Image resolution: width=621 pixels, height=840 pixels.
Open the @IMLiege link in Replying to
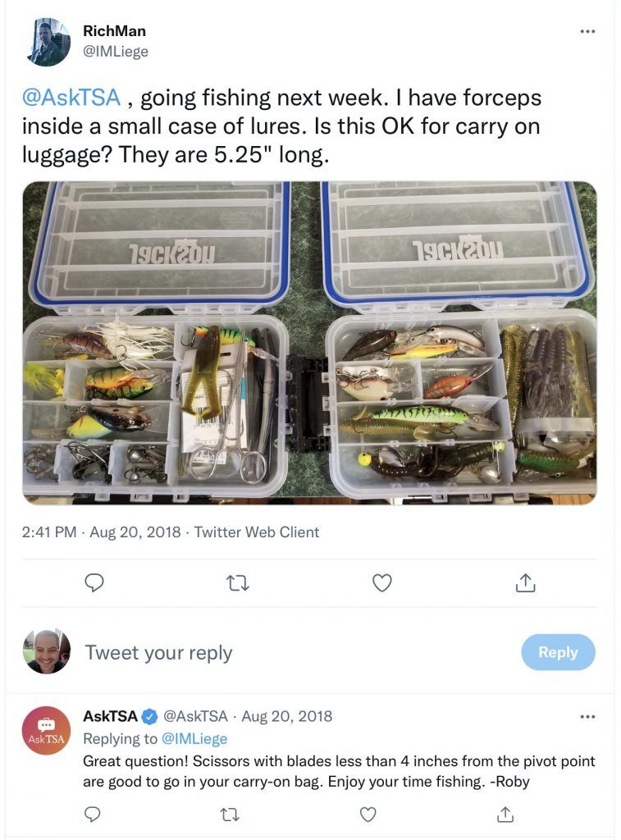tap(194, 739)
